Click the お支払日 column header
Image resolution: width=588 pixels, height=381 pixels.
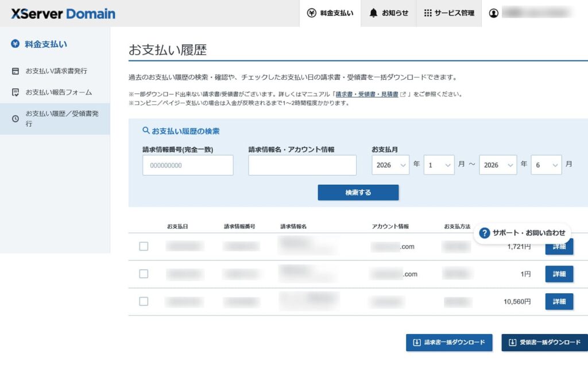coord(177,226)
